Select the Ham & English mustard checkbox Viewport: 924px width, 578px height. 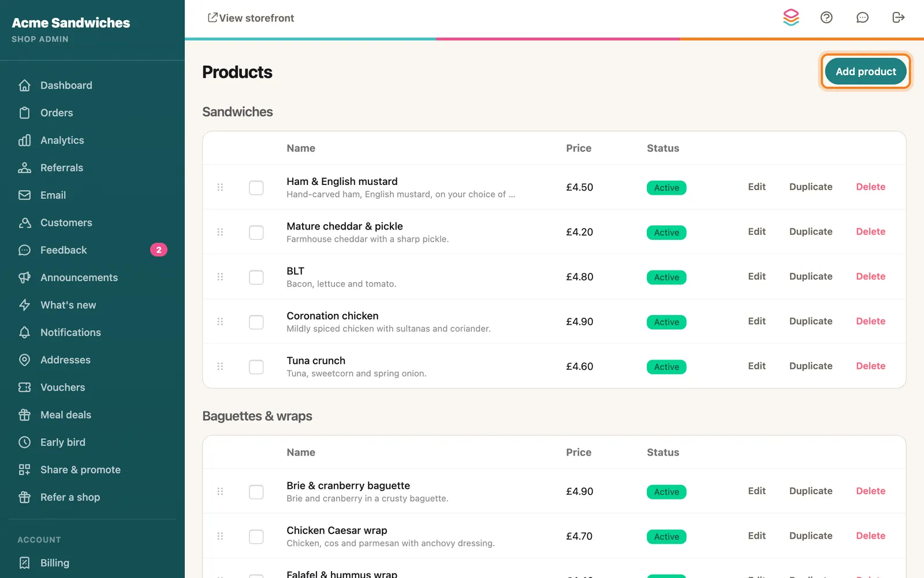pos(256,188)
